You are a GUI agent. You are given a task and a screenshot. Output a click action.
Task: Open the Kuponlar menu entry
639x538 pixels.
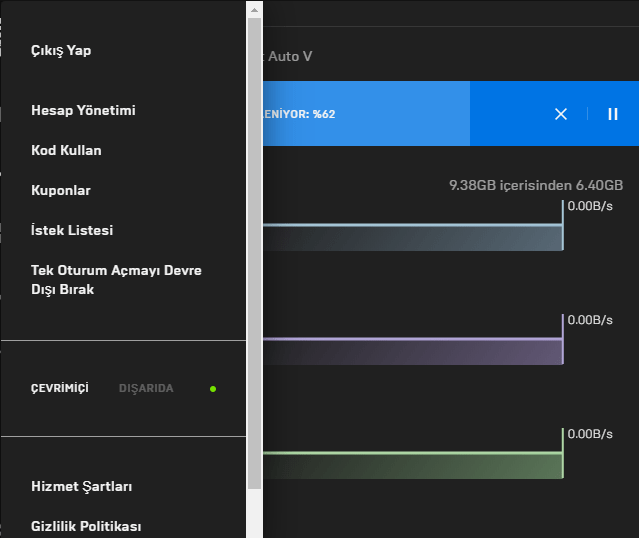coord(61,190)
